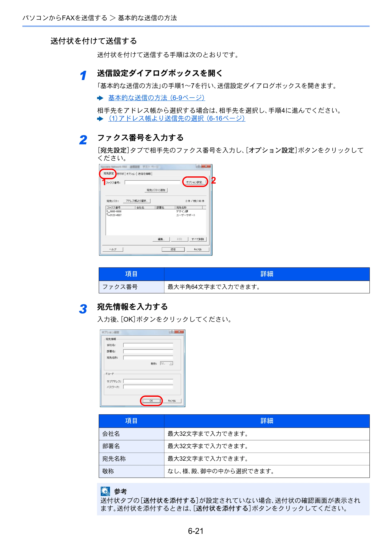Open the 敬称 dropdown showing なし
Viewport: 392px width, 555px height.
point(167,363)
